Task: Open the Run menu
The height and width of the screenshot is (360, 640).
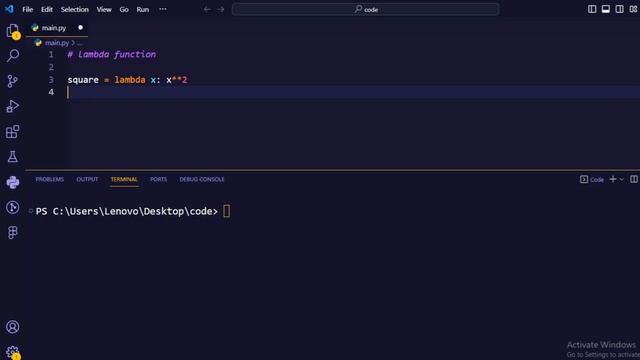Action: click(x=142, y=9)
